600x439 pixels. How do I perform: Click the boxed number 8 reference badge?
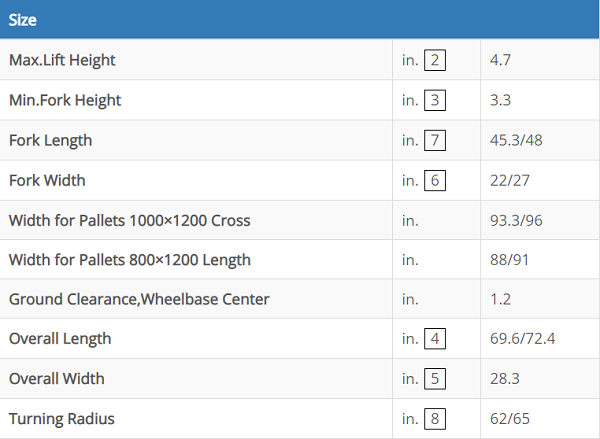pyautogui.click(x=435, y=419)
